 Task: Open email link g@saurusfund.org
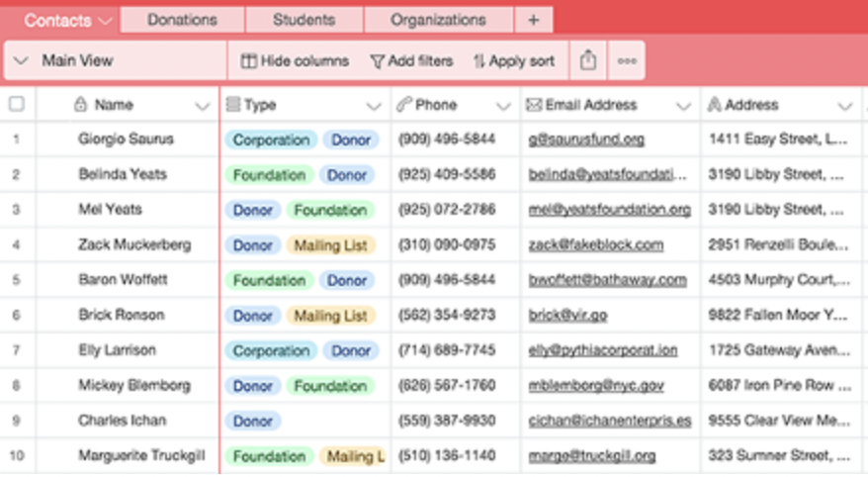point(586,140)
